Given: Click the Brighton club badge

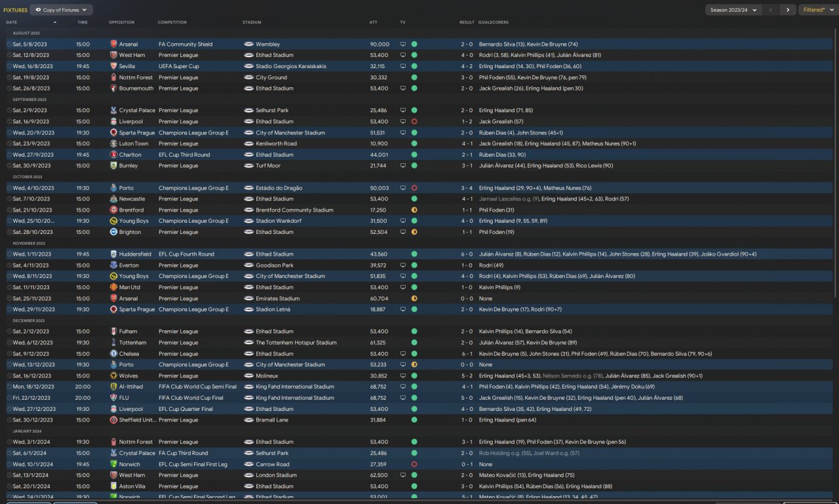Looking at the screenshot, I should [x=113, y=232].
